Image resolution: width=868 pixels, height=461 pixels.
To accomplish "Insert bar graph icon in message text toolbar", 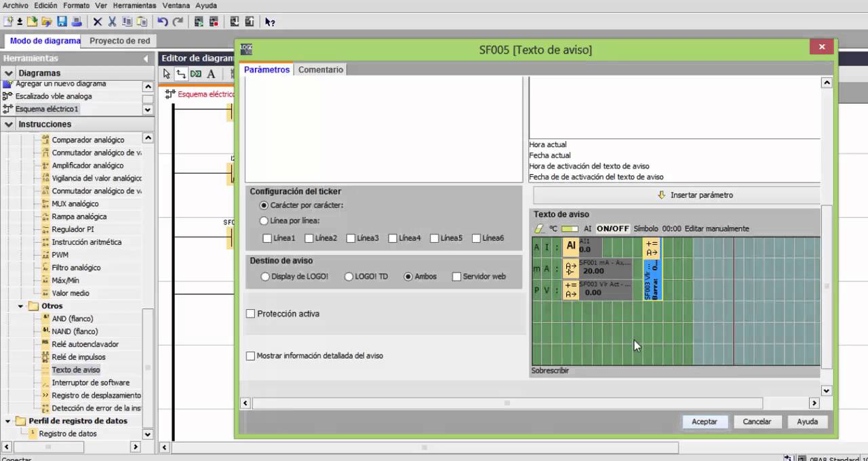I will point(570,228).
